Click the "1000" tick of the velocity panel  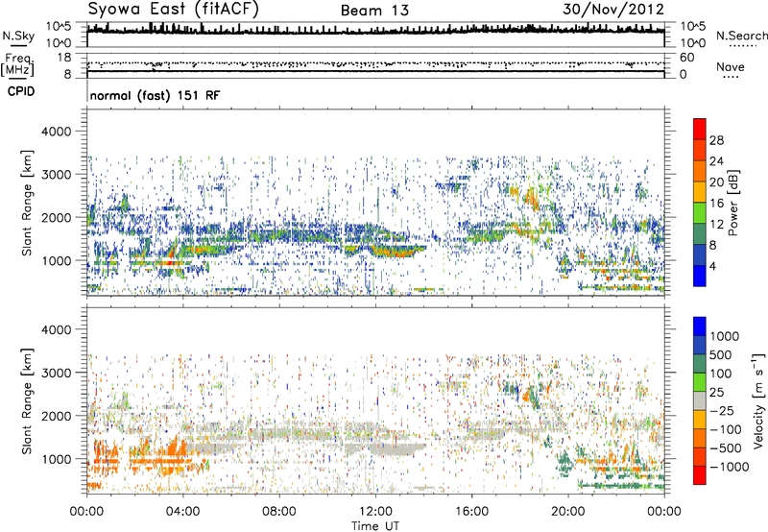[57, 459]
